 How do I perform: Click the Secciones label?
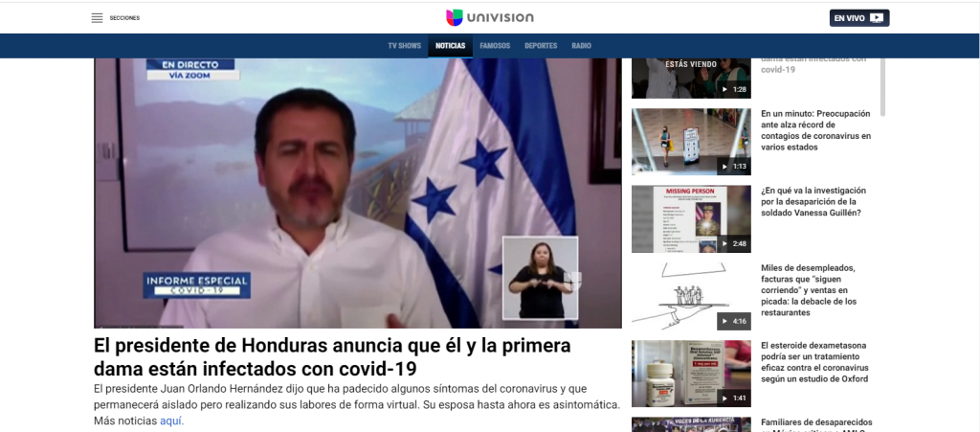click(x=124, y=18)
